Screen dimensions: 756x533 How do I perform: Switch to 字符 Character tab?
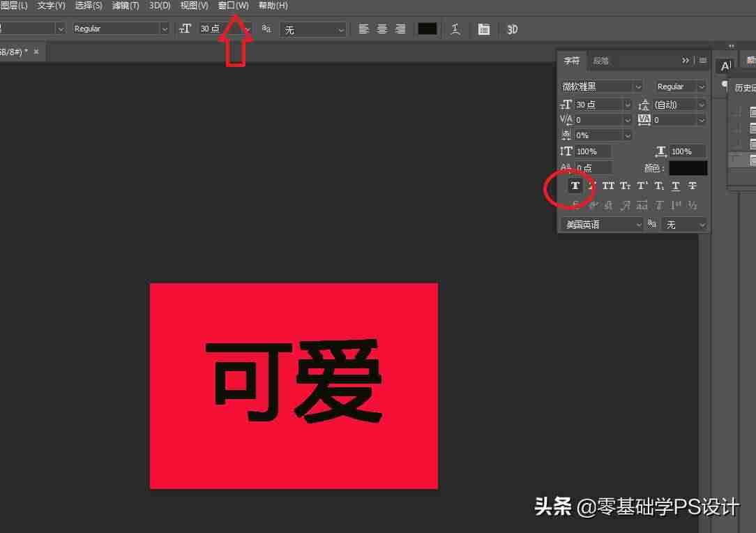(572, 61)
